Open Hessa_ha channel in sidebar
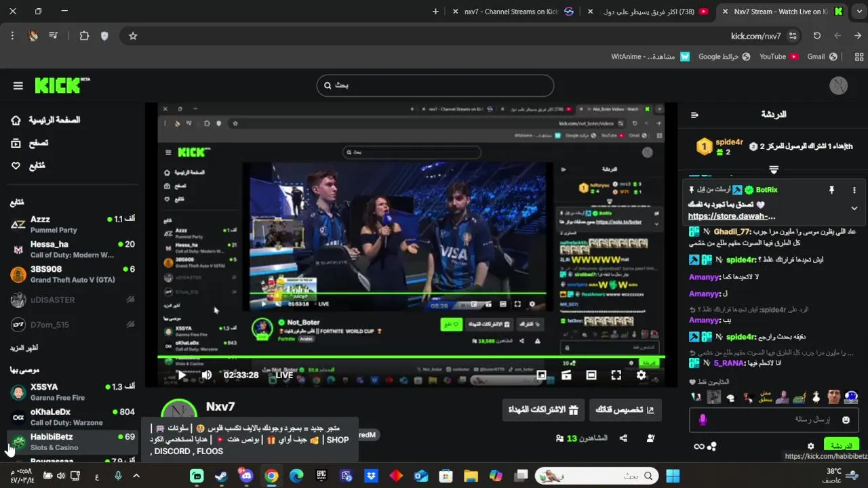This screenshot has height=488, width=868. [x=72, y=249]
